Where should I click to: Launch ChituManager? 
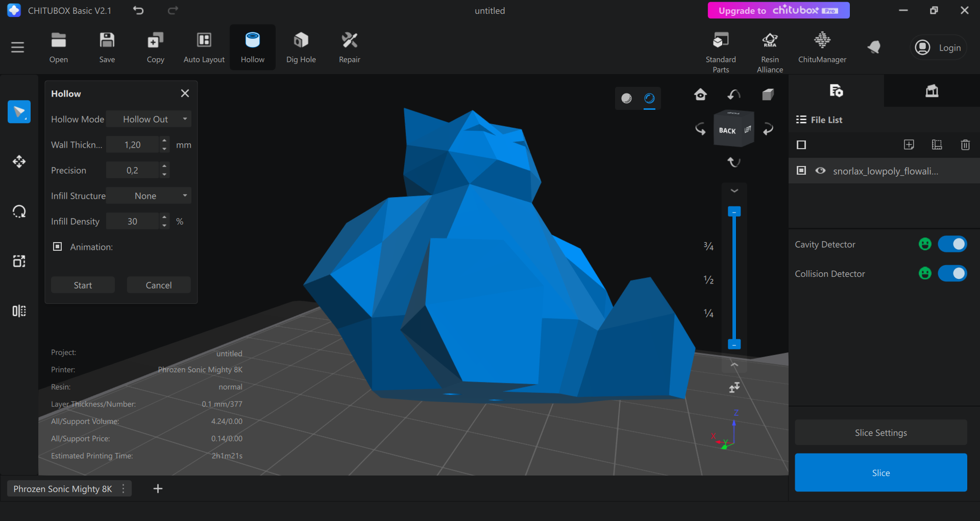[x=822, y=48]
